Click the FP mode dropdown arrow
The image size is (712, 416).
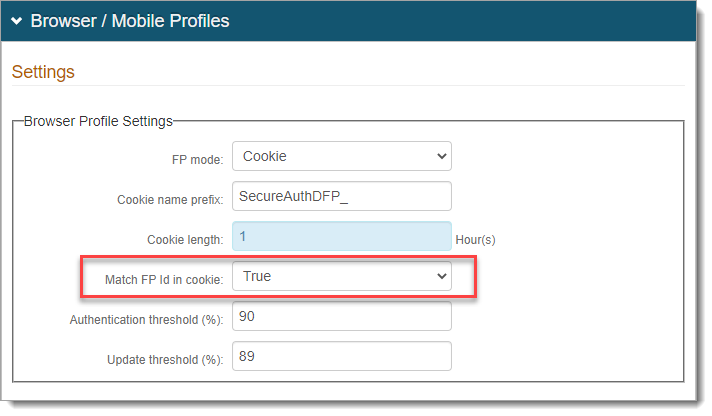tap(442, 156)
